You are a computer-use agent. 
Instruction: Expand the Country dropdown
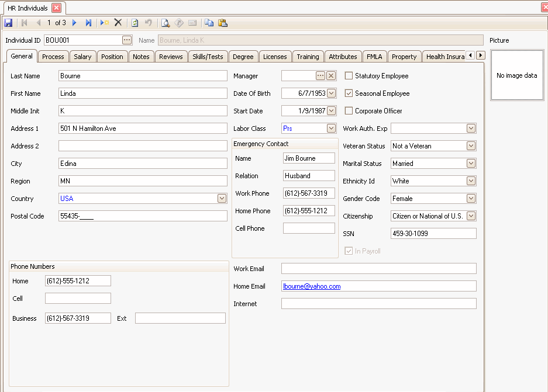tap(222, 199)
